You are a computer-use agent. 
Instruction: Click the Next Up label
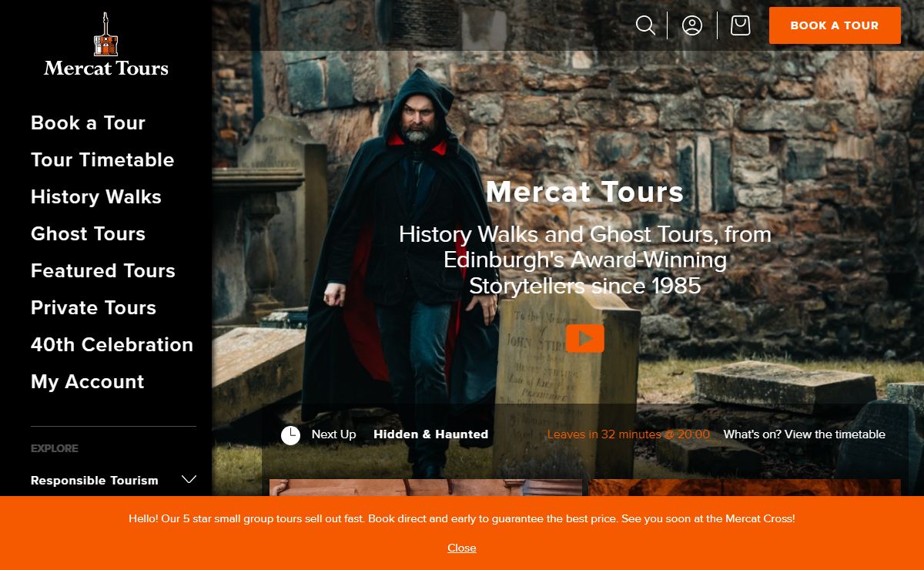[333, 434]
